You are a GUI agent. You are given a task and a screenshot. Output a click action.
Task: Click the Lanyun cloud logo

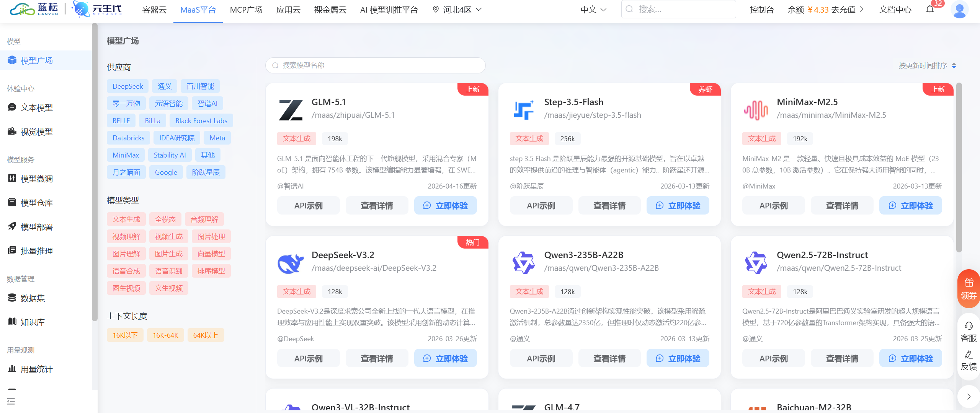coord(34,9)
